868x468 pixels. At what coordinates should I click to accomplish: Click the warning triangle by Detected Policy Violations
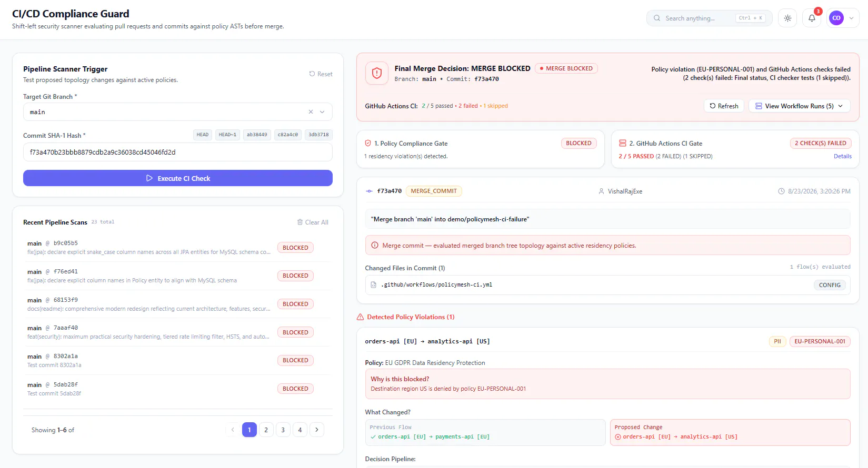click(361, 317)
